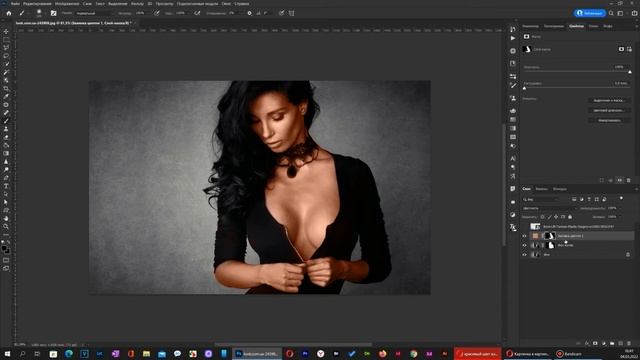Hide the selected color fill layer
640x360 pixels.
point(524,236)
